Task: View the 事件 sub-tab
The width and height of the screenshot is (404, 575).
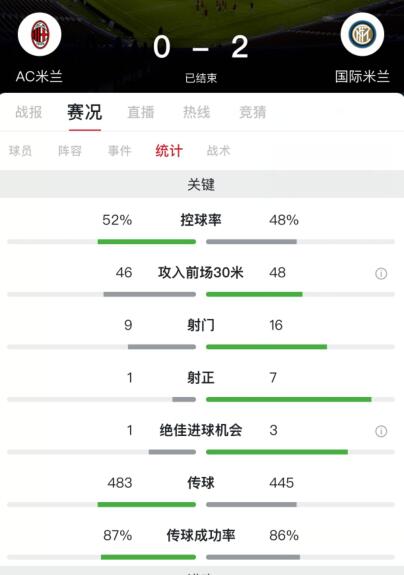Action: 120,151
